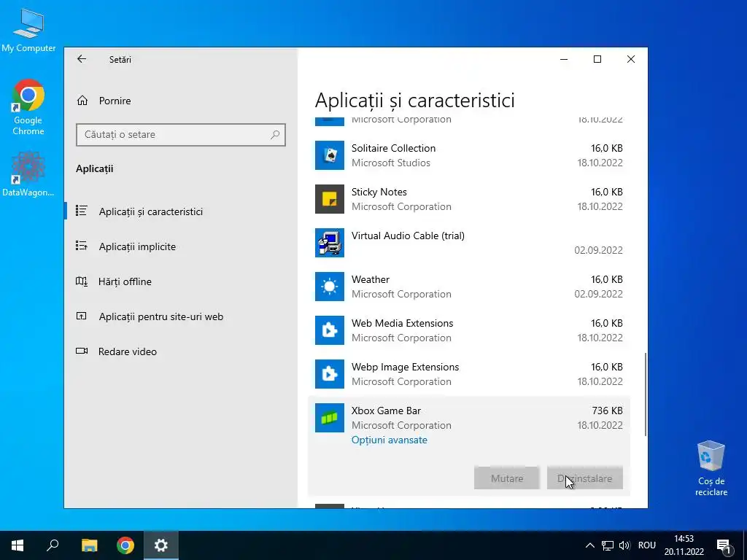Click the Dezinstalare button
747x560 pixels.
(585, 478)
